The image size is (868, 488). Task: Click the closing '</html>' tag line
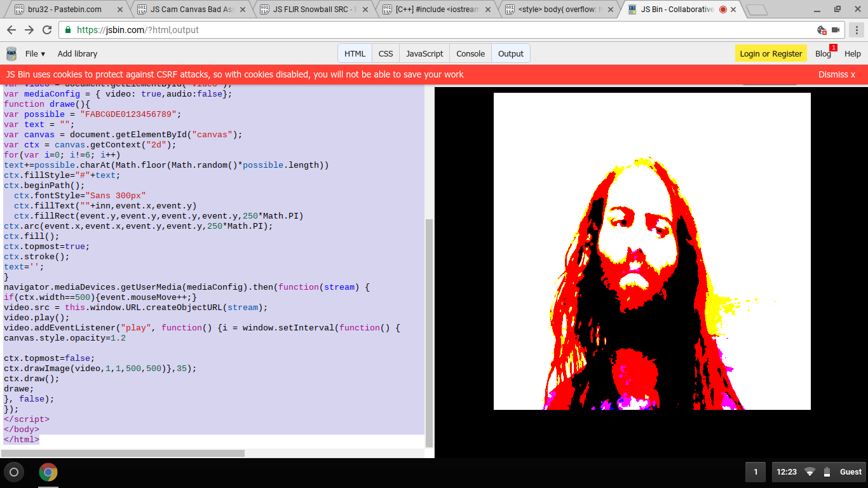point(22,440)
